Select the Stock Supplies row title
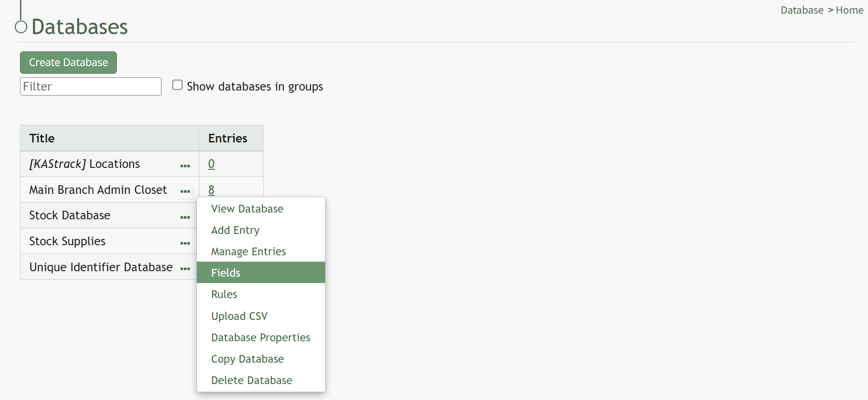Viewport: 868px width, 400px height. coord(67,241)
